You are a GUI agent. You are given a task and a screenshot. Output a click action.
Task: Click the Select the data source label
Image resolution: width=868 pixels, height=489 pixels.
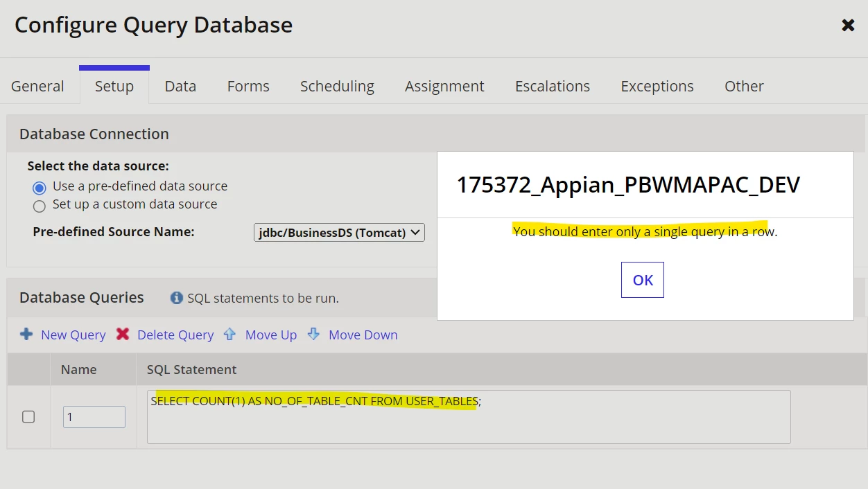pos(98,166)
